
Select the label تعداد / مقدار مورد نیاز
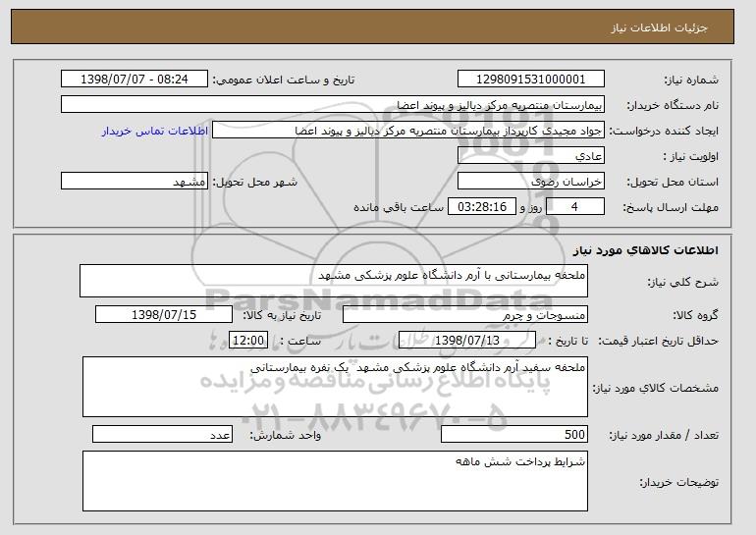pos(664,435)
